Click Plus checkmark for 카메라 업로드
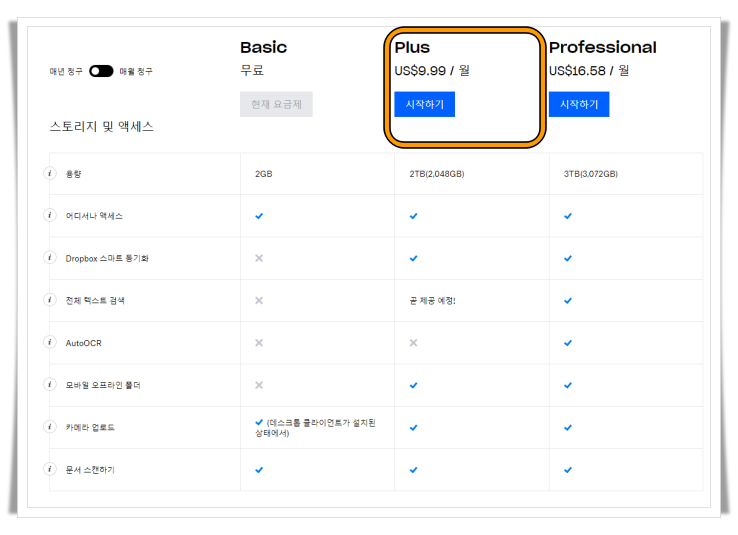Screen dimensions: 738x535 click(x=413, y=428)
